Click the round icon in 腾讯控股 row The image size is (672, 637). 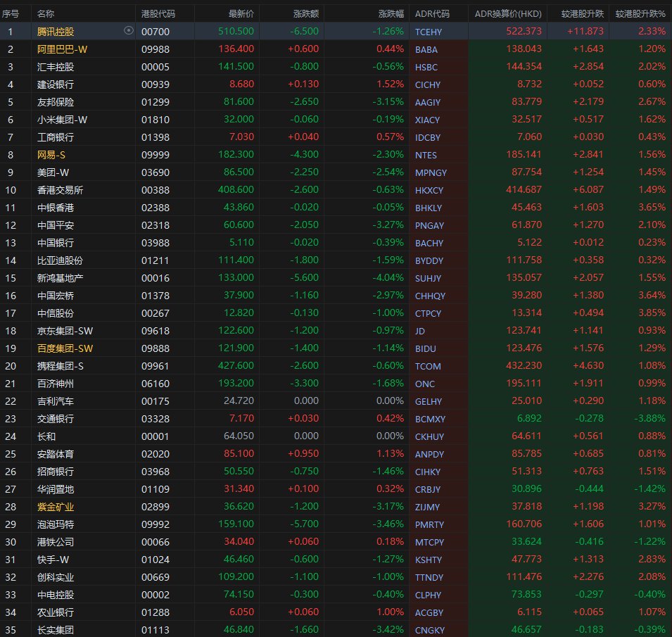click(128, 30)
